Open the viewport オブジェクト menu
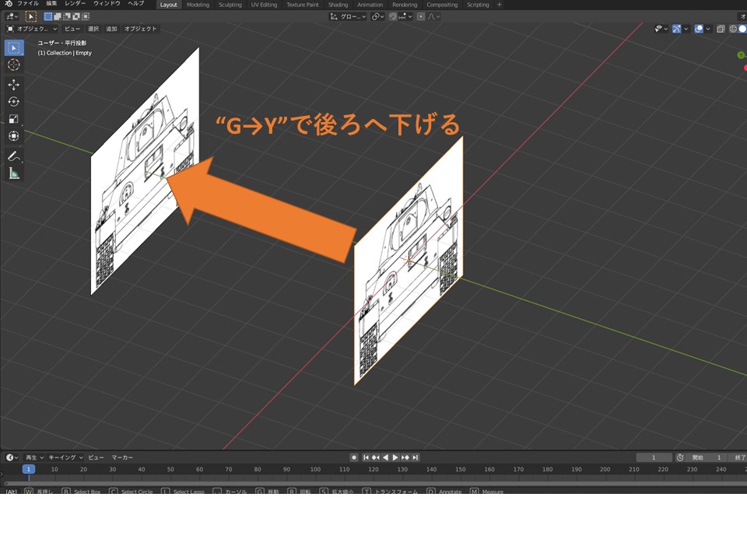Image resolution: width=747 pixels, height=560 pixels. 141,29
